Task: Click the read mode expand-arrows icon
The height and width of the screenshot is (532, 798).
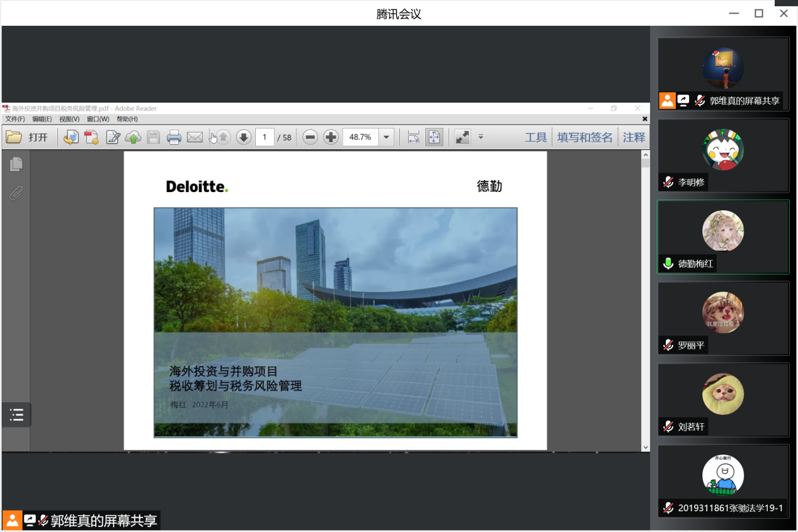Action: 462,137
